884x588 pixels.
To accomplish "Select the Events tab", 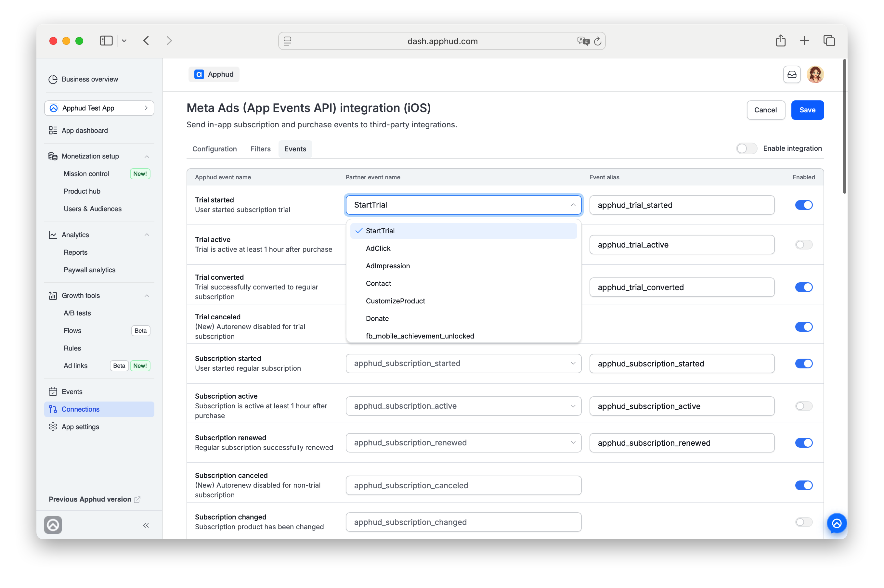I will pos(295,149).
